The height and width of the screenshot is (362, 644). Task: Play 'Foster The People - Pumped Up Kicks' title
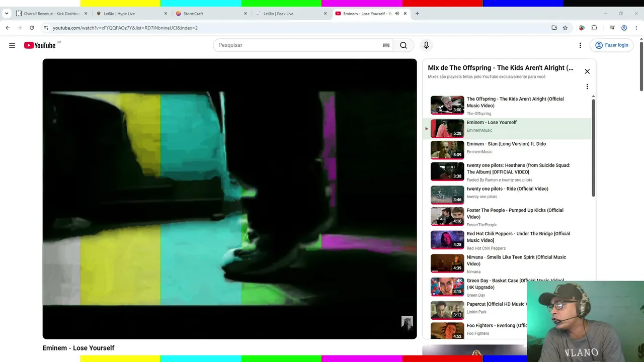pos(515,213)
